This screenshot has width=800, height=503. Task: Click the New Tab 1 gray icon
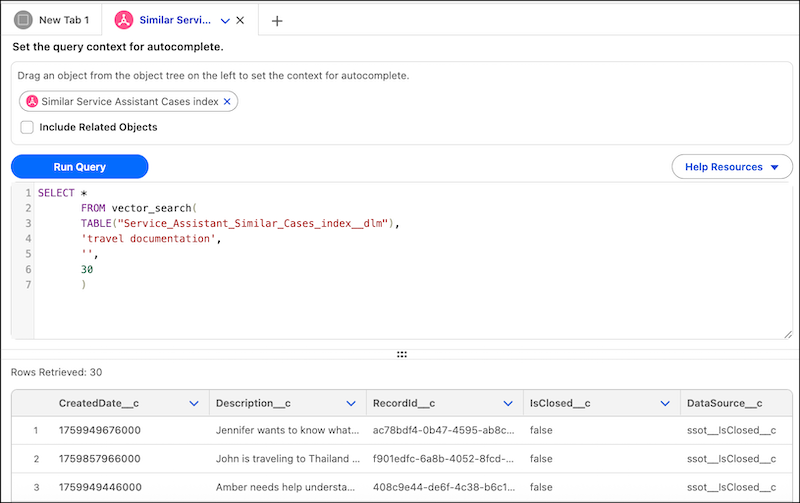pyautogui.click(x=23, y=20)
